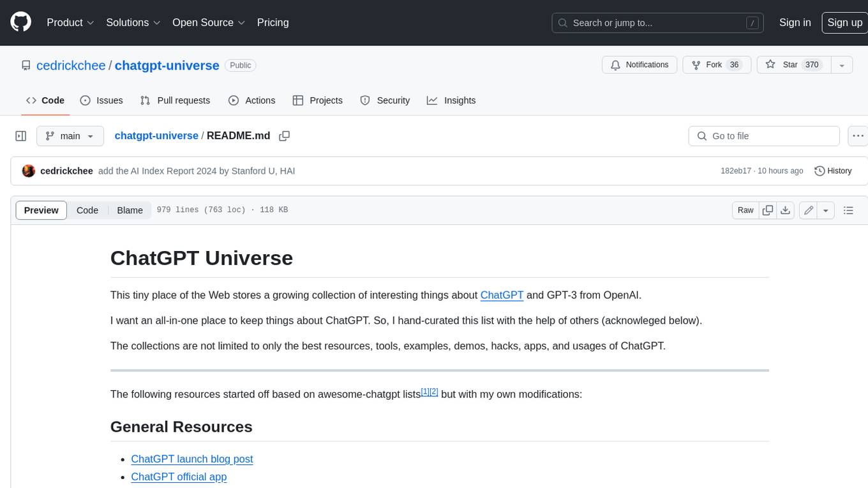Open footnote reference [1]
This screenshot has width=868, height=488.
(x=425, y=392)
